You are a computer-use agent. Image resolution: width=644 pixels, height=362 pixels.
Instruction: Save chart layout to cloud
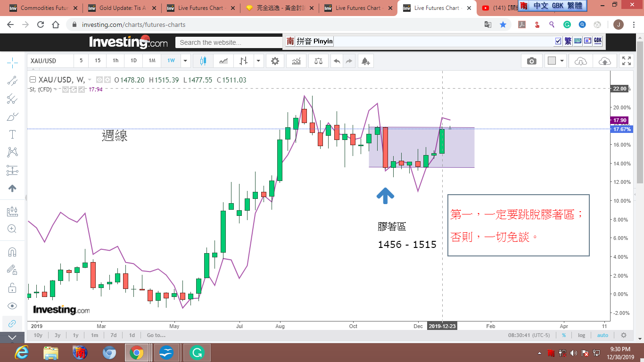(x=604, y=61)
